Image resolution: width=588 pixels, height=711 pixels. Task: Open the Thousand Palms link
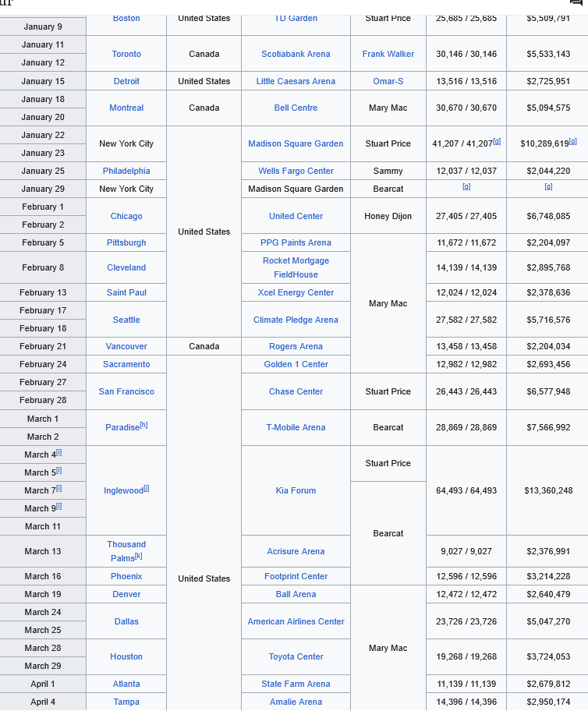click(126, 551)
